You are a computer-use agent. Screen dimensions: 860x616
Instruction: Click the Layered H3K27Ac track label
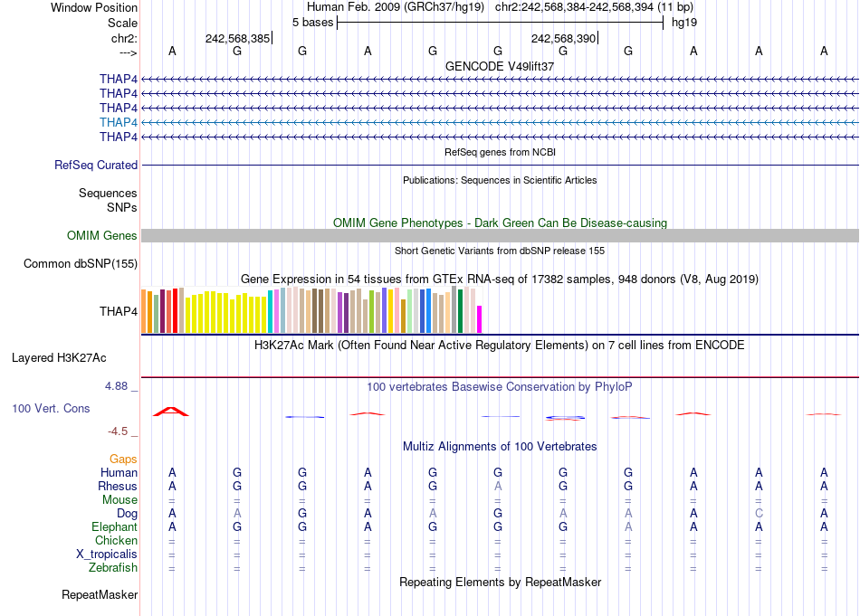click(59, 358)
